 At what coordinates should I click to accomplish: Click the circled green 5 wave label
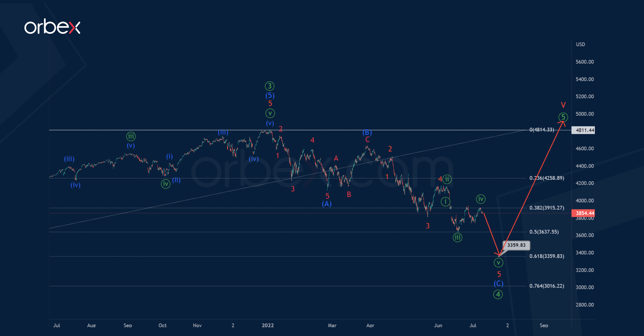(563, 117)
